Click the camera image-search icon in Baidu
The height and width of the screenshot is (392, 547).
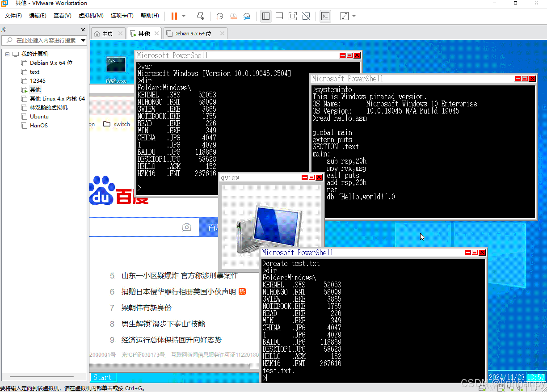(187, 227)
